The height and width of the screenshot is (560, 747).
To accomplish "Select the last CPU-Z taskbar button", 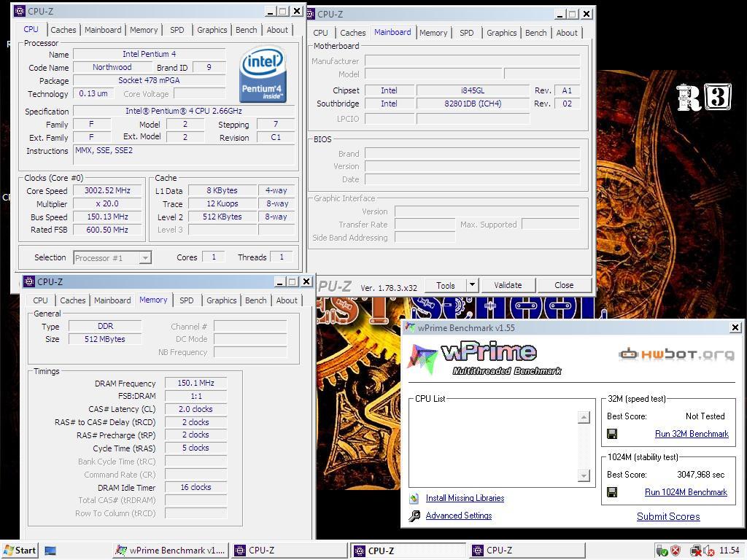I will 527,551.
